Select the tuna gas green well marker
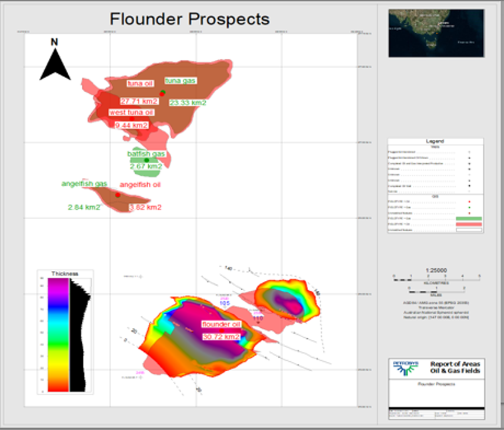Image resolution: width=504 pixels, height=430 pixels. pyautogui.click(x=163, y=92)
